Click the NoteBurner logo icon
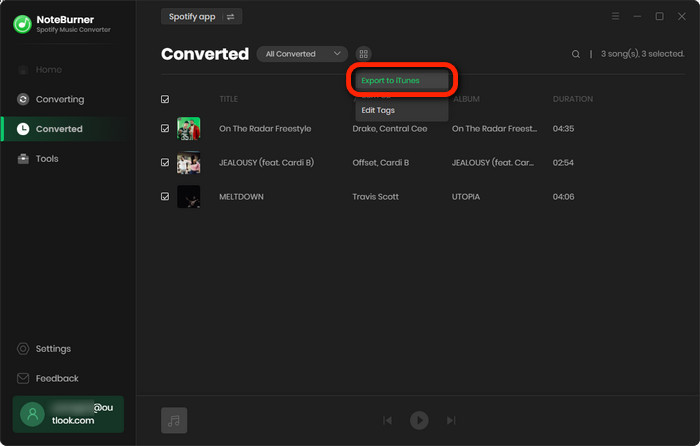This screenshot has height=446, width=700. click(22, 24)
